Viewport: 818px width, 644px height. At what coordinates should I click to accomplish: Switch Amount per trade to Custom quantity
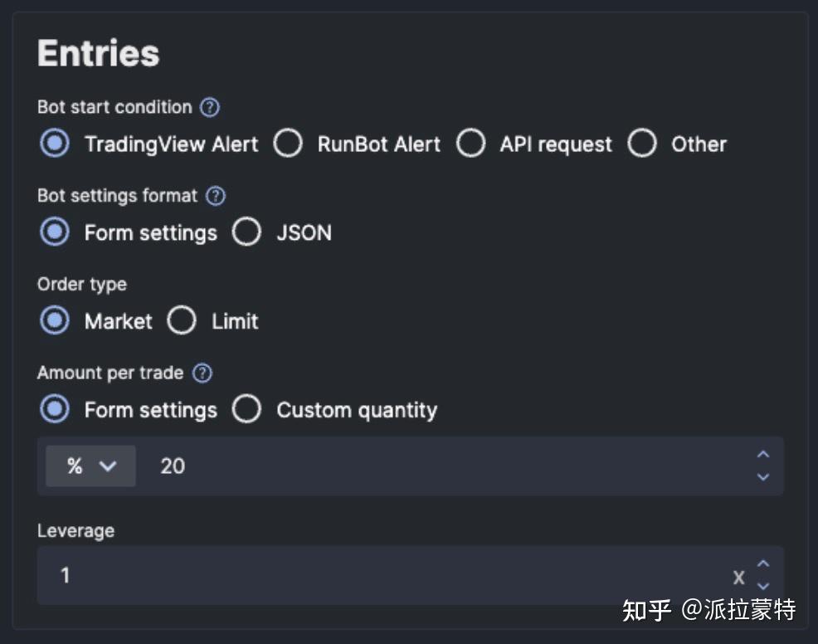point(246,409)
